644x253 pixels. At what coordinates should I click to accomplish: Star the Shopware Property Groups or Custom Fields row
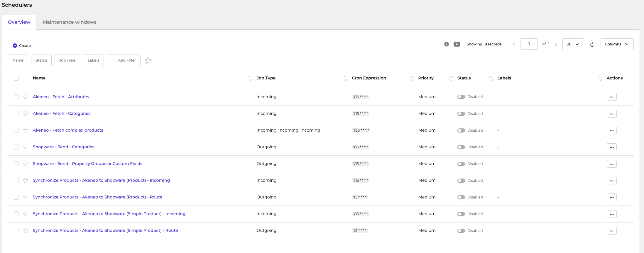(x=26, y=164)
